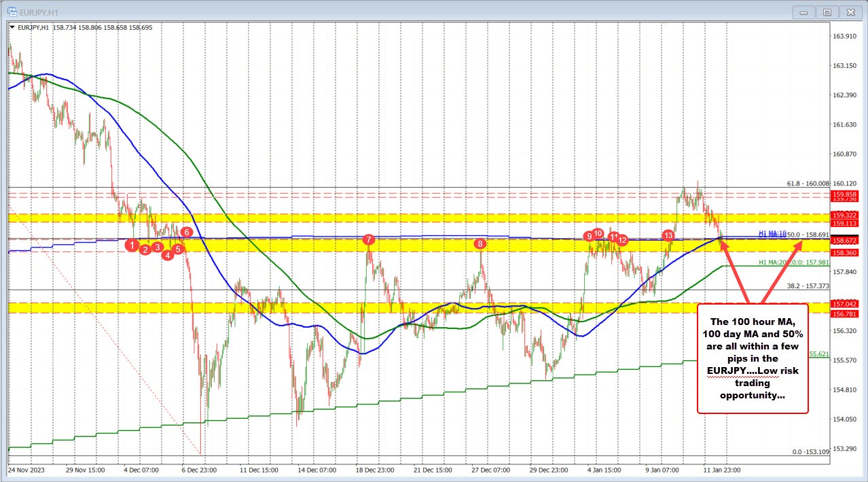
Task: Click the restore window icon
Action: [827, 12]
